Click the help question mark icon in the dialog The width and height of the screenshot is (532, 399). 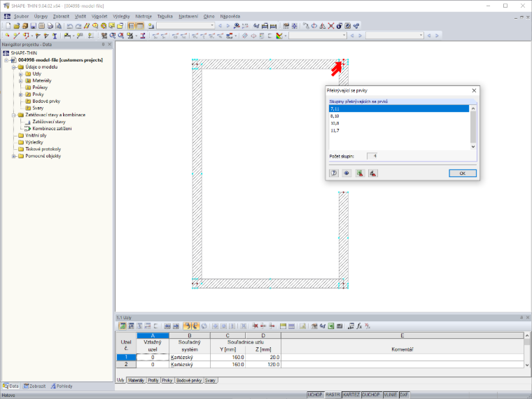point(334,173)
